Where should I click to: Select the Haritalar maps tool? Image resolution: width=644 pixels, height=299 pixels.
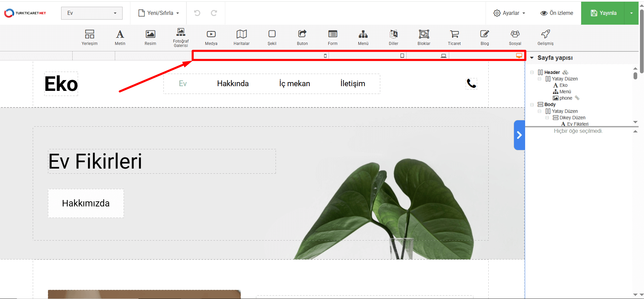(241, 37)
